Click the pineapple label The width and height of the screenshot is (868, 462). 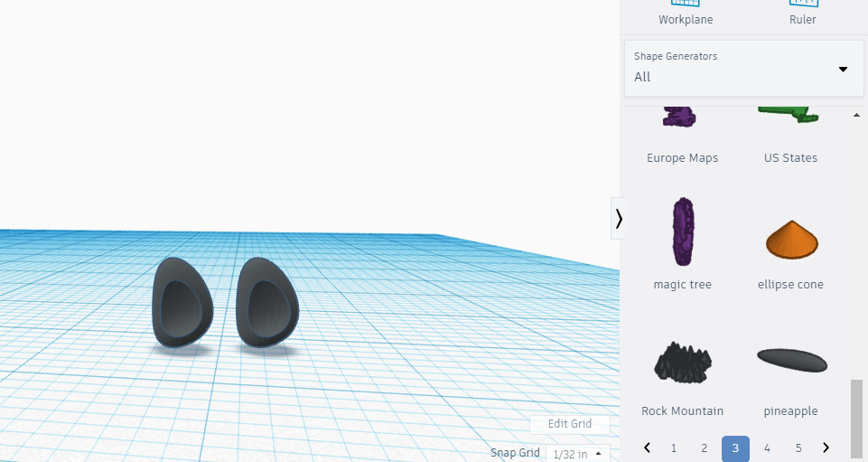coord(790,411)
